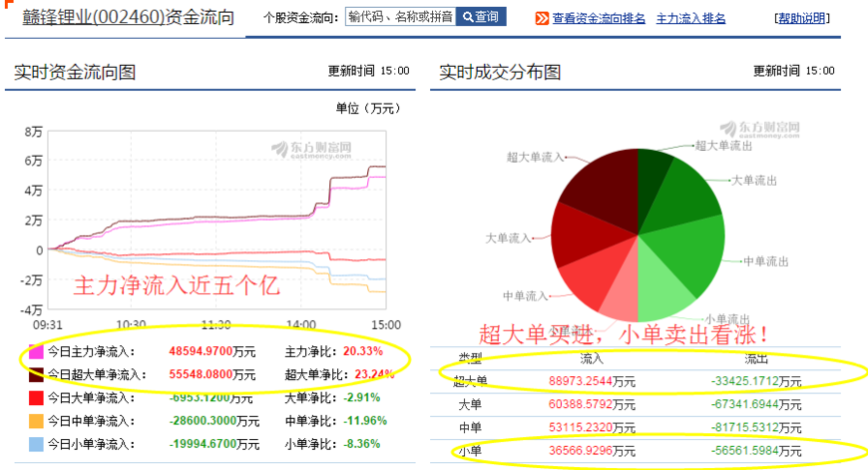Click the 15:00 time label on chart axis
This screenshot has height=470, width=868.
[x=386, y=325]
